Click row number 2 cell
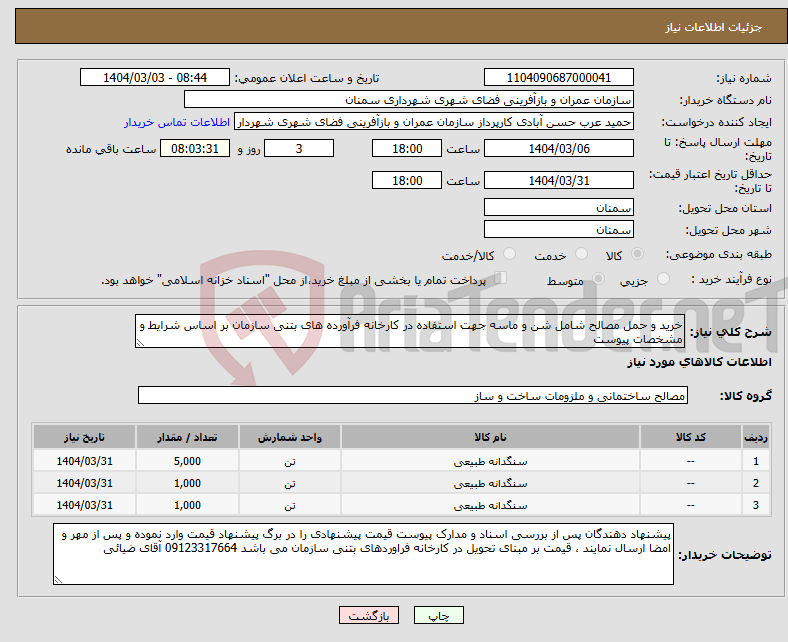 click(756, 483)
